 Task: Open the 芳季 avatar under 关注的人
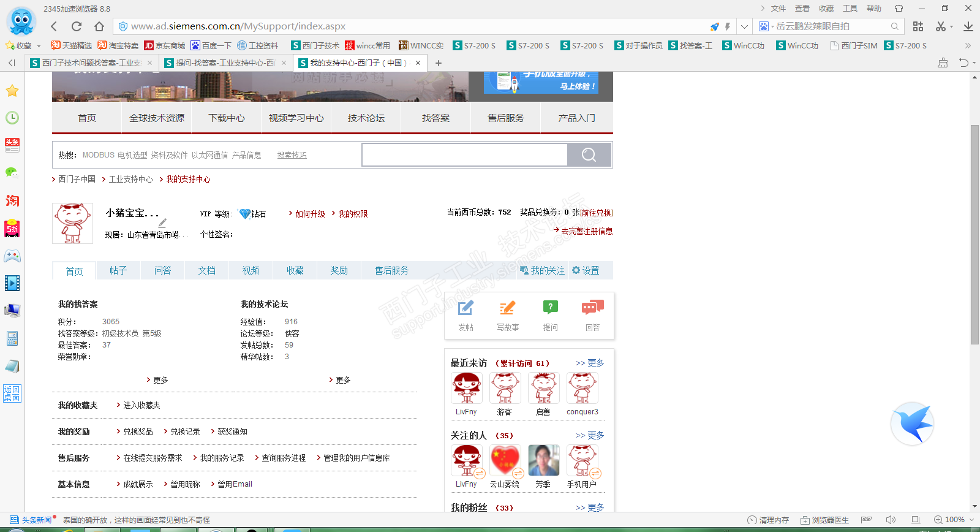(544, 460)
